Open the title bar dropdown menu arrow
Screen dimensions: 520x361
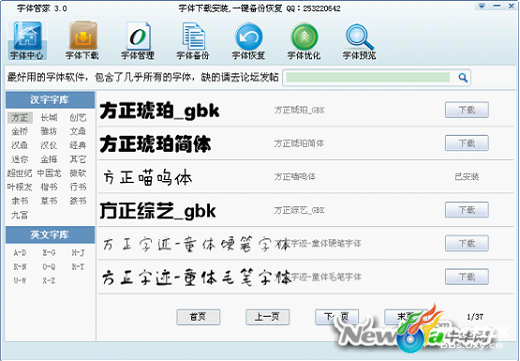click(482, 6)
